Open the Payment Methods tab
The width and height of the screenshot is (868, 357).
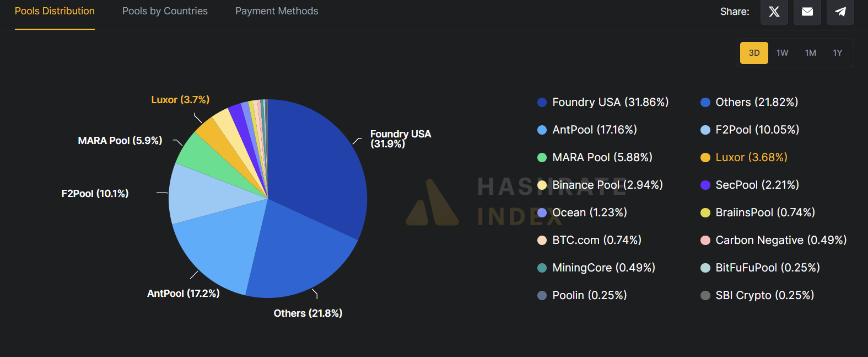coord(276,11)
